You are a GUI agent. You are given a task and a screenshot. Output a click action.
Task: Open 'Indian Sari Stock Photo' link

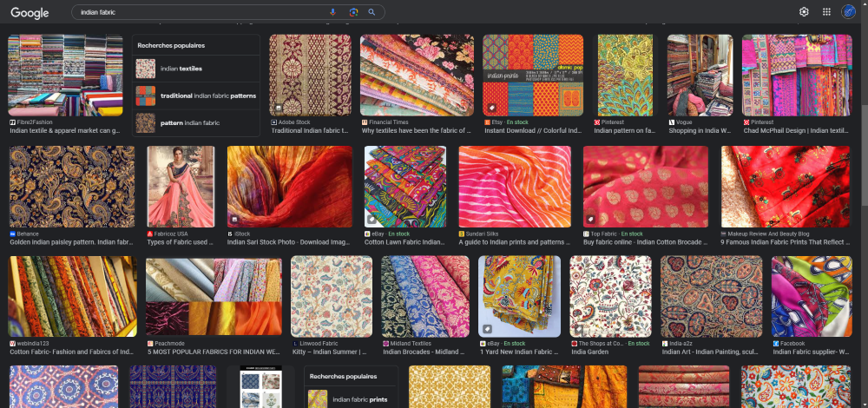pyautogui.click(x=288, y=242)
